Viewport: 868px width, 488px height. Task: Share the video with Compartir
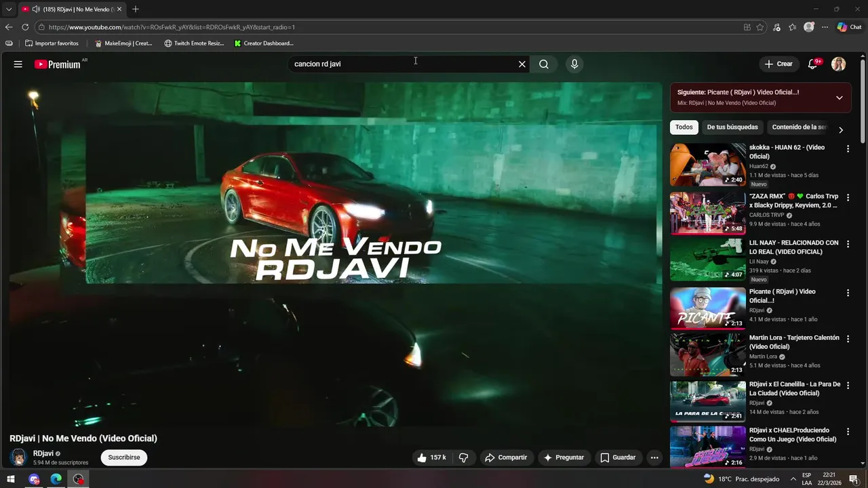pyautogui.click(x=506, y=457)
